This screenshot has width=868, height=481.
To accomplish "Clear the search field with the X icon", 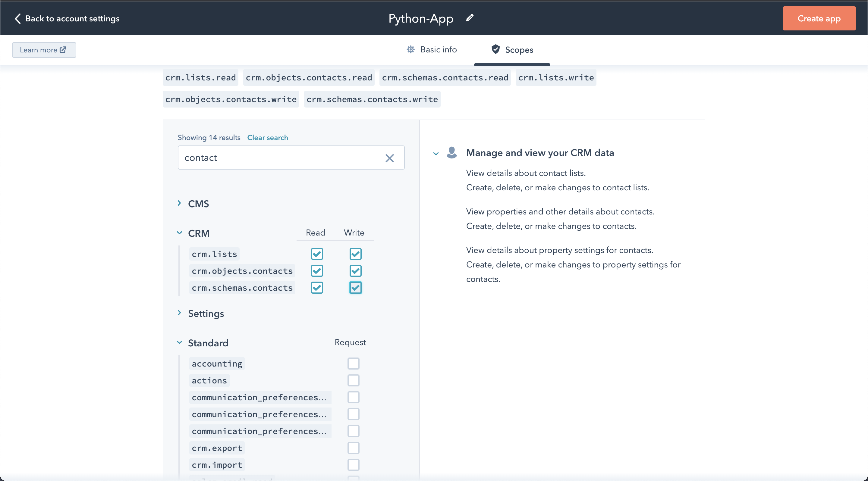I will [x=389, y=158].
